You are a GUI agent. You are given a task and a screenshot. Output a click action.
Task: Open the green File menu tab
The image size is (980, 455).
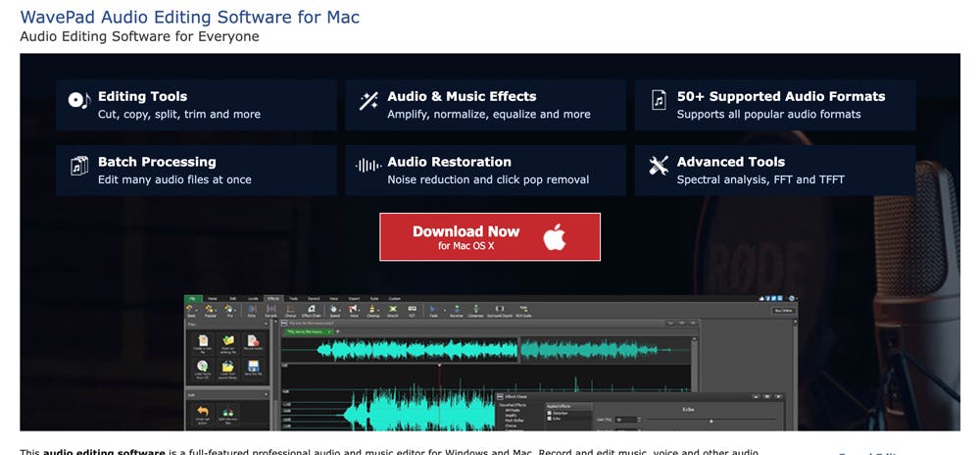pyautogui.click(x=194, y=298)
